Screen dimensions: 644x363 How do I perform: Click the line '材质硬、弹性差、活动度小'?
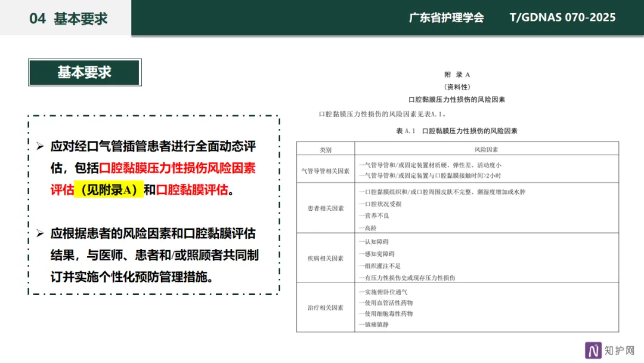(x=430, y=165)
